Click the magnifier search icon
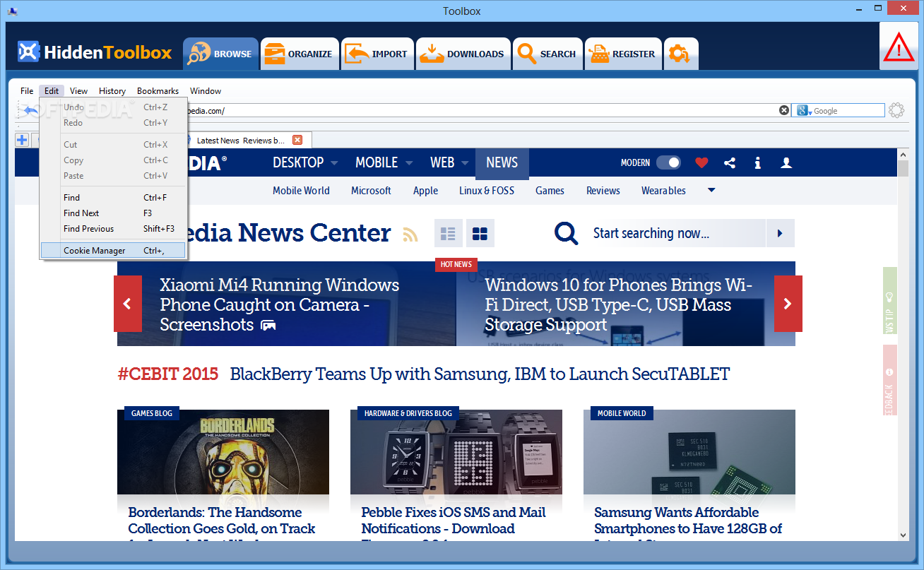The width and height of the screenshot is (924, 570). tap(566, 233)
